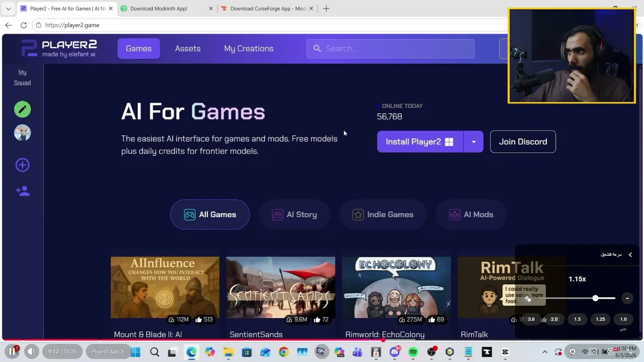Set playback speed to 2.0

tap(554, 319)
